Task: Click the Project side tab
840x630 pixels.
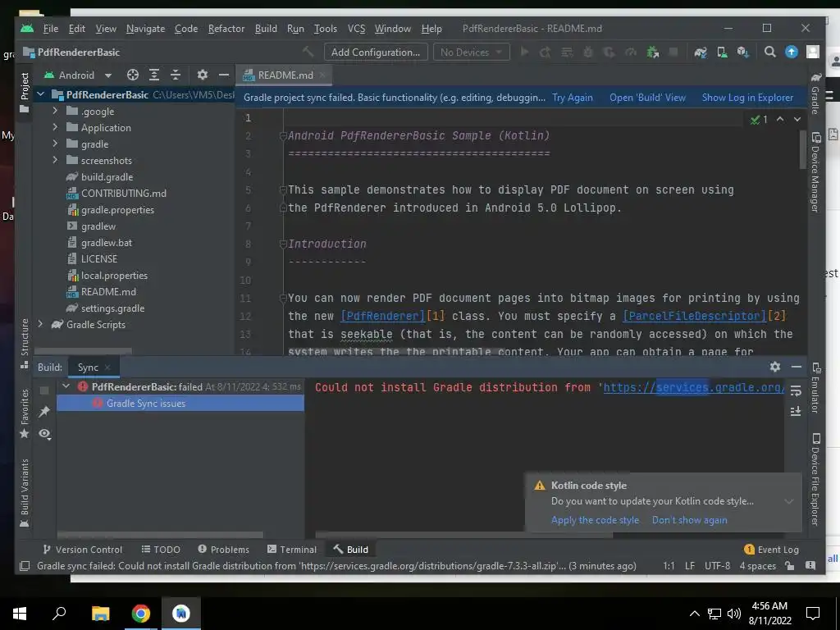Action: [24, 93]
